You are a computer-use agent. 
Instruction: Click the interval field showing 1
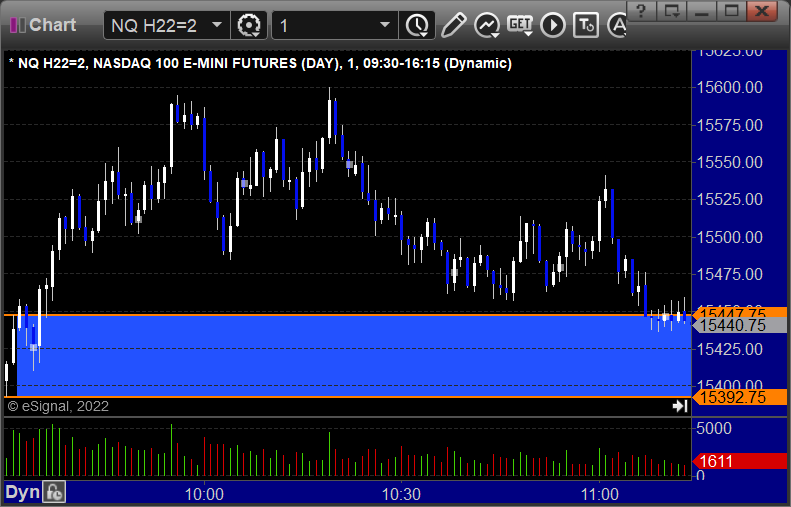click(335, 25)
